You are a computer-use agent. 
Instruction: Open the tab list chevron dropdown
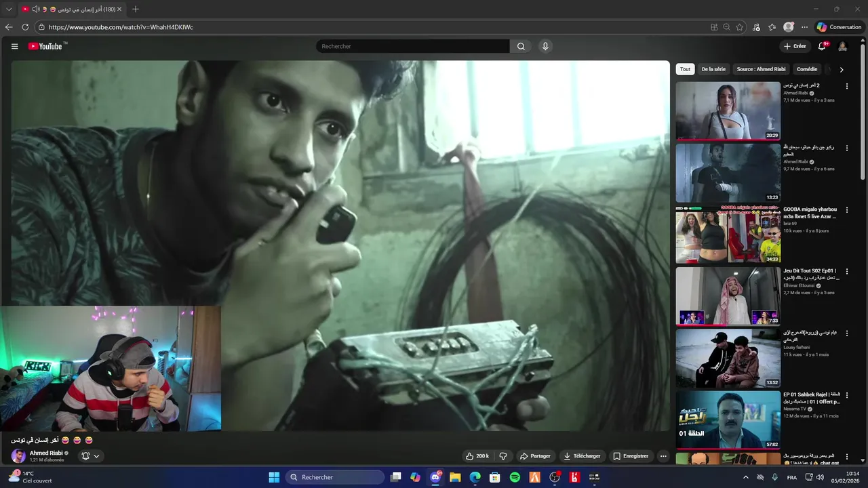[x=9, y=9]
